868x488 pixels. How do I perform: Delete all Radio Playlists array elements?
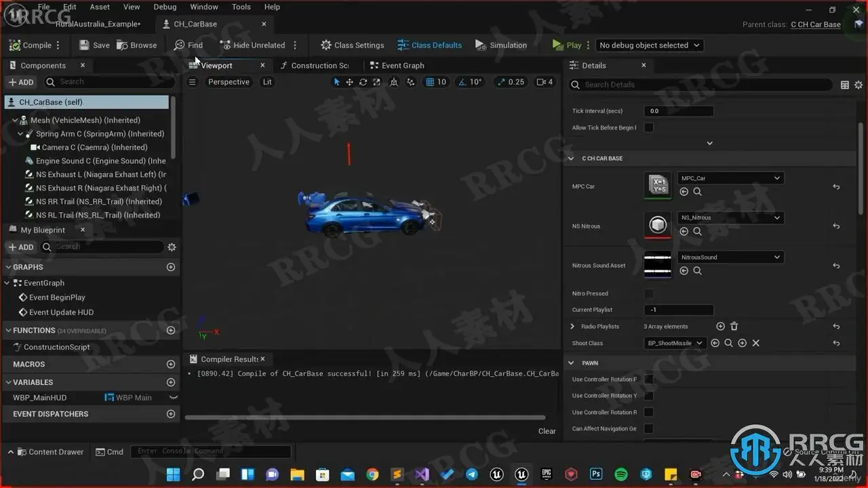coord(734,327)
